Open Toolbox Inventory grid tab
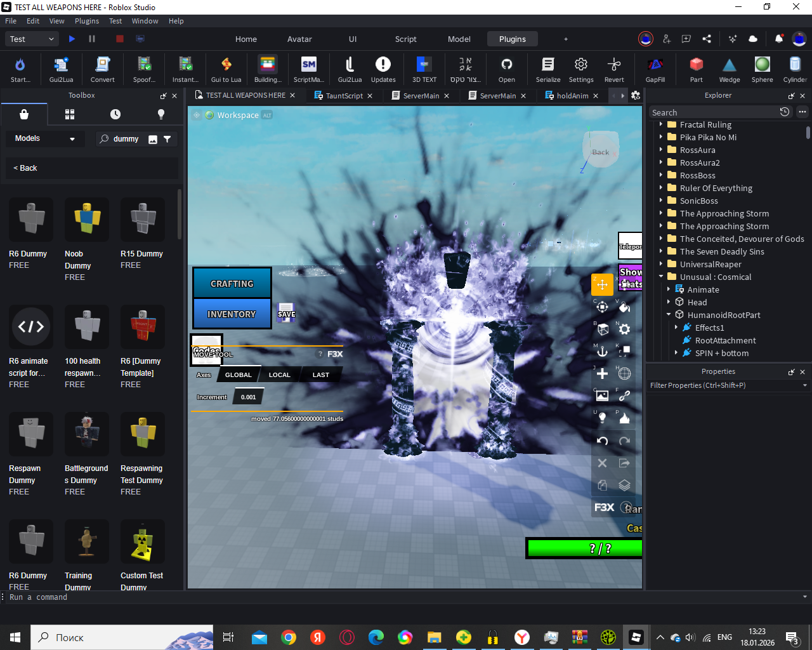Viewport: 812px width, 650px height. point(70,114)
